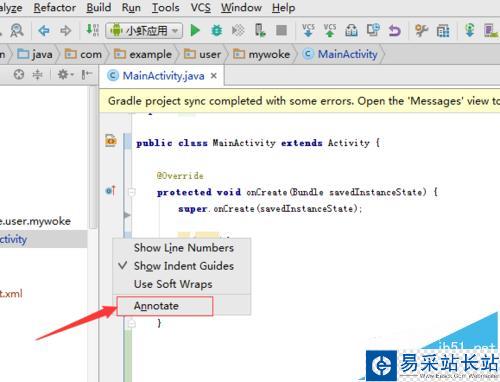This screenshot has height=382, width=500.
Task: Click the method closing fold marker
Action: tap(132, 324)
